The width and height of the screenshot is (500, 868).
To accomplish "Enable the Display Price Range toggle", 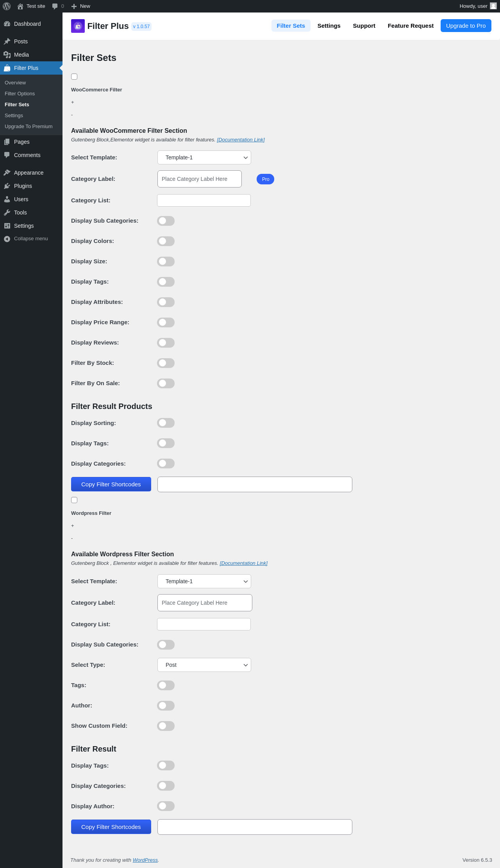I will point(166,322).
